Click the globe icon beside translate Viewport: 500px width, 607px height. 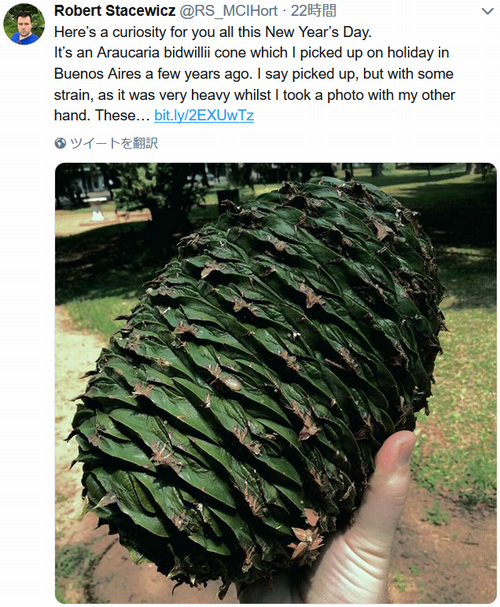click(x=60, y=143)
